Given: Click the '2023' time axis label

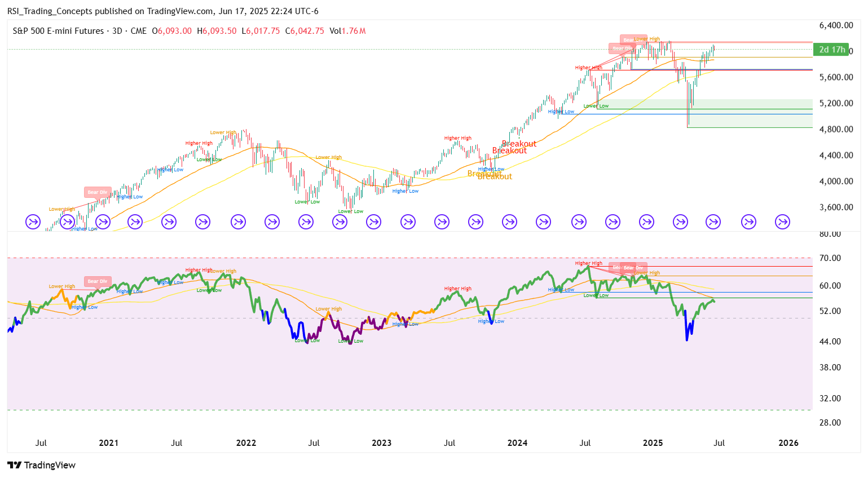Looking at the screenshot, I should coord(382,443).
